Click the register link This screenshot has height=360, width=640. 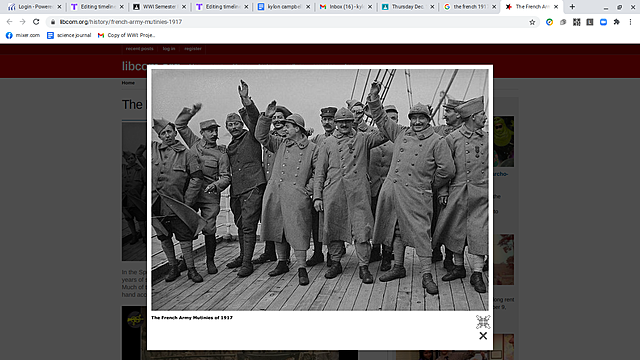point(193,49)
